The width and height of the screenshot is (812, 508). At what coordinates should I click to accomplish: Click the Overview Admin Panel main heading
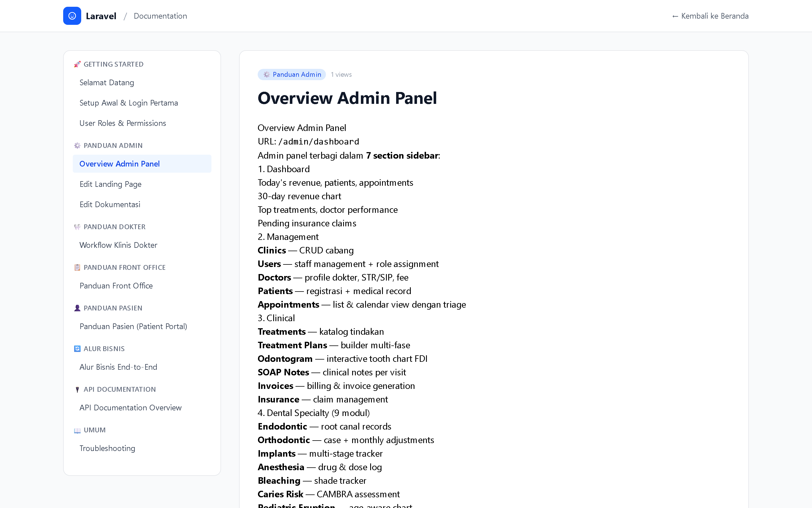tap(347, 98)
